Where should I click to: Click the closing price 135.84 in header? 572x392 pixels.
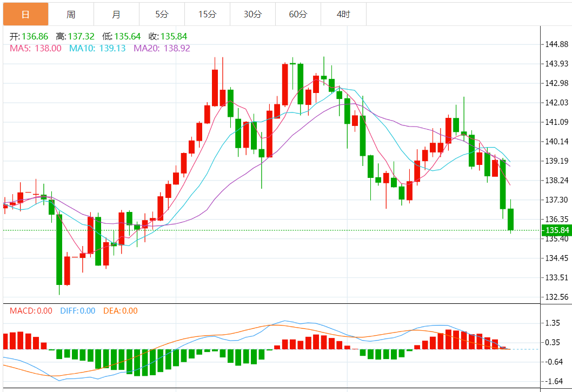[x=174, y=37]
